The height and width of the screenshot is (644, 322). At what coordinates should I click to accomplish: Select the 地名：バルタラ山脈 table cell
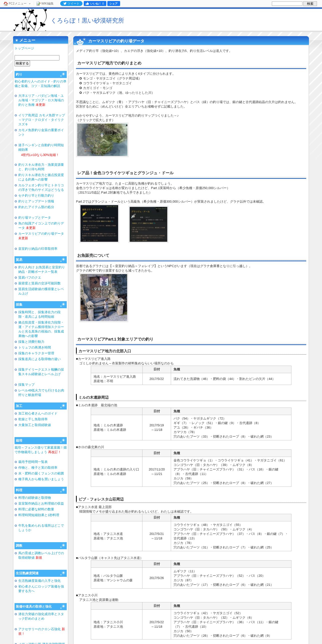pyautogui.click(x=117, y=578)
